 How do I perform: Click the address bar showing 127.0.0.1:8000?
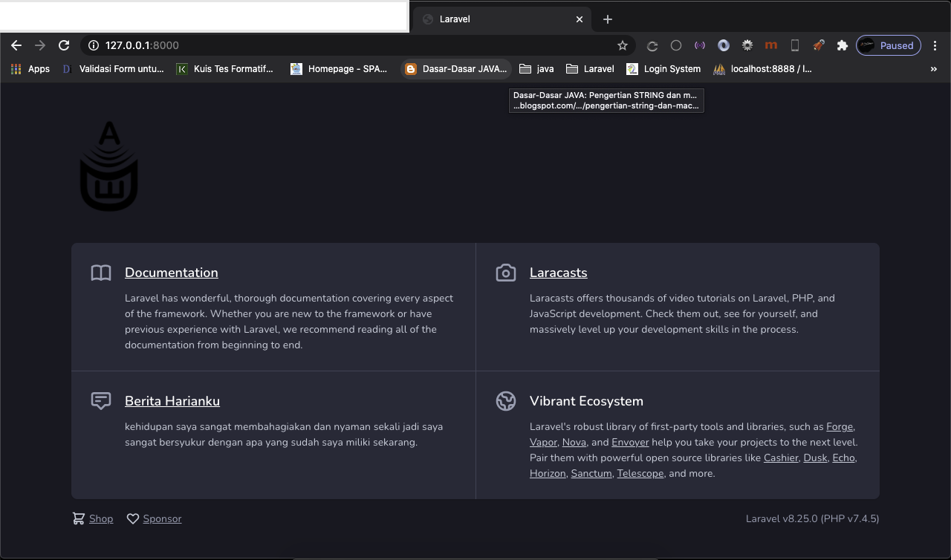(x=357, y=45)
